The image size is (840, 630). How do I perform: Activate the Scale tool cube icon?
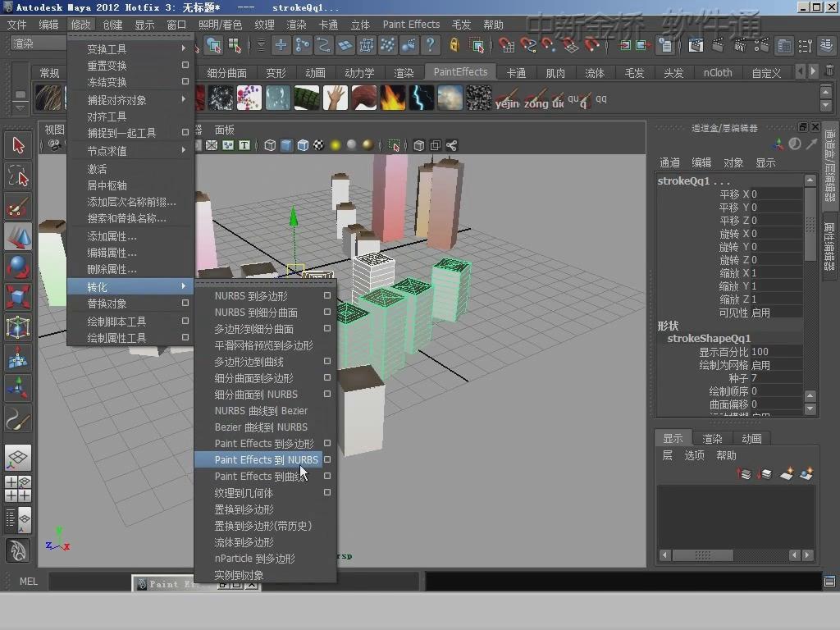coord(18,297)
